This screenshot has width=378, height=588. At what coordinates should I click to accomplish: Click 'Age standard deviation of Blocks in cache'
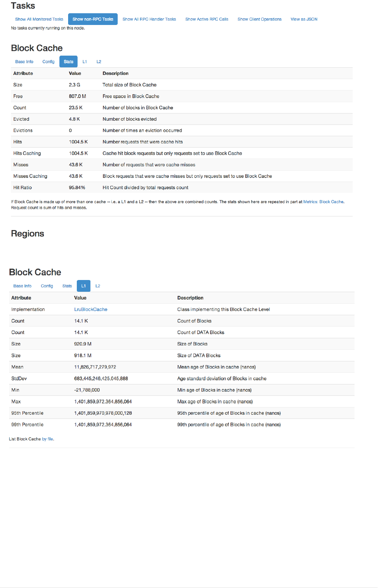[x=222, y=379]
